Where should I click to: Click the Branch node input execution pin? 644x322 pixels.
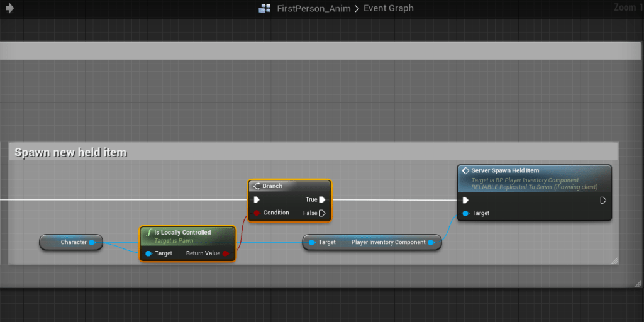pyautogui.click(x=257, y=200)
